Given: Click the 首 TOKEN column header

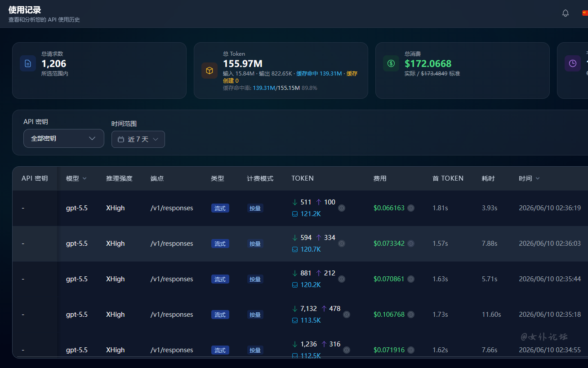Looking at the screenshot, I should pyautogui.click(x=448, y=178).
